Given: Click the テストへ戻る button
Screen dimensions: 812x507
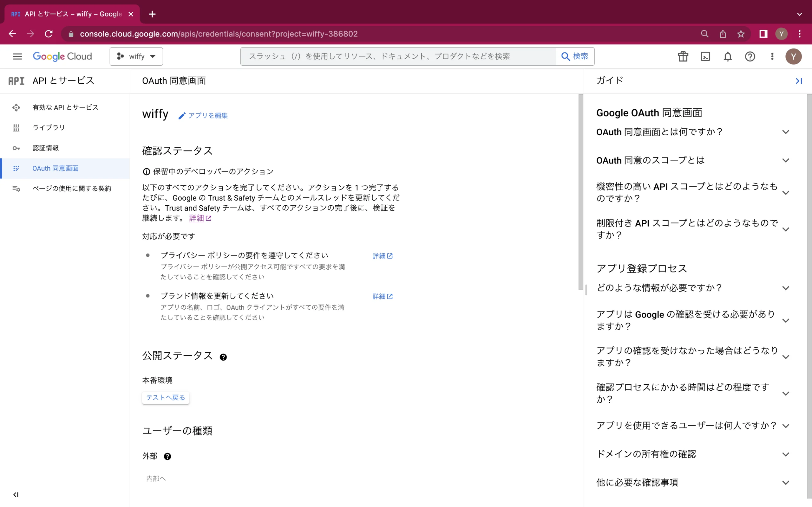Looking at the screenshot, I should tap(166, 398).
